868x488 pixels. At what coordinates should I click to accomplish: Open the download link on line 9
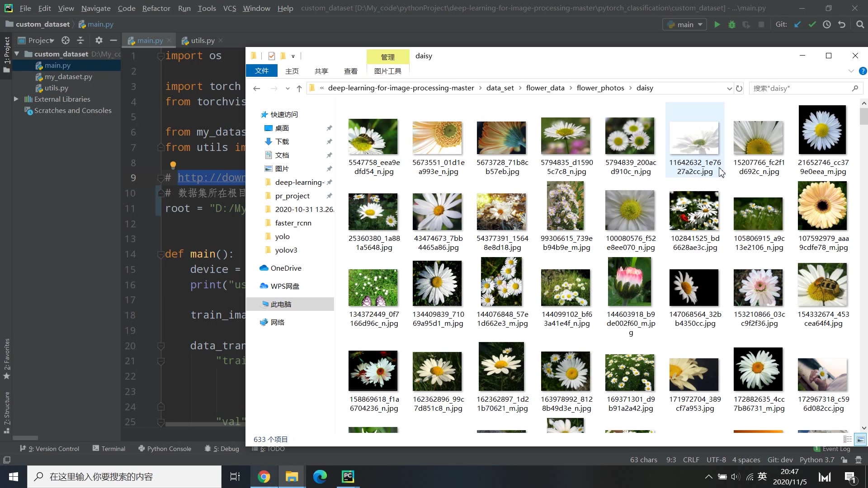(211, 178)
